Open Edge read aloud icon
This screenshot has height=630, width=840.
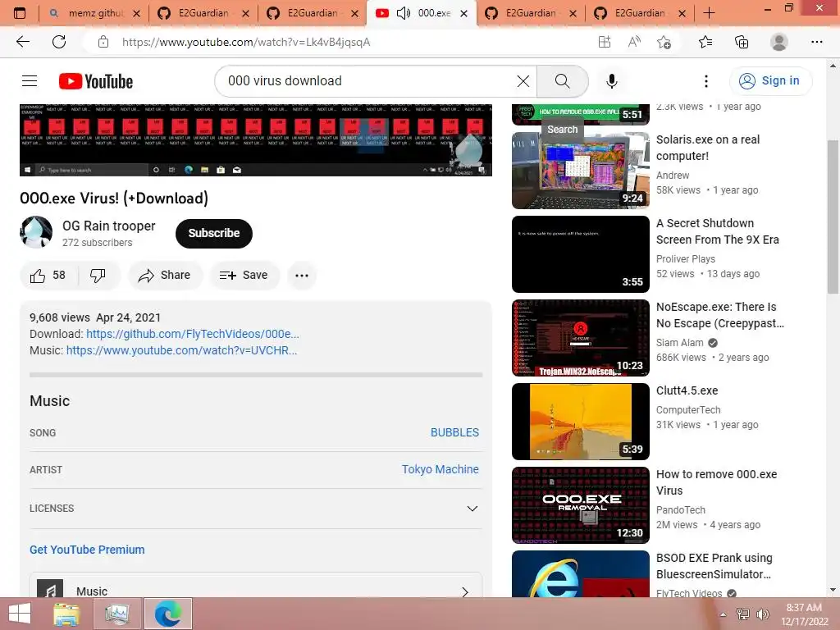tap(634, 42)
